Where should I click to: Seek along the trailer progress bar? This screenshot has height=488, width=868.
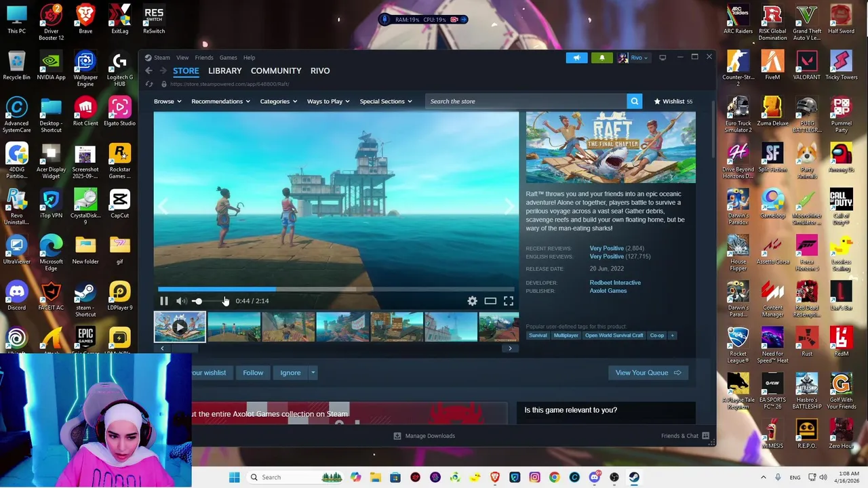(x=336, y=289)
